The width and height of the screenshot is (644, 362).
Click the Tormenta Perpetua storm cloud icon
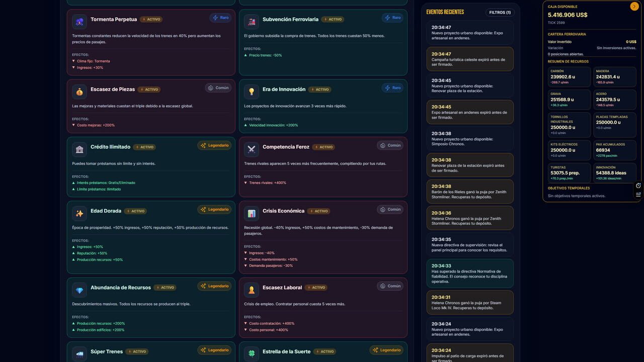click(x=79, y=22)
